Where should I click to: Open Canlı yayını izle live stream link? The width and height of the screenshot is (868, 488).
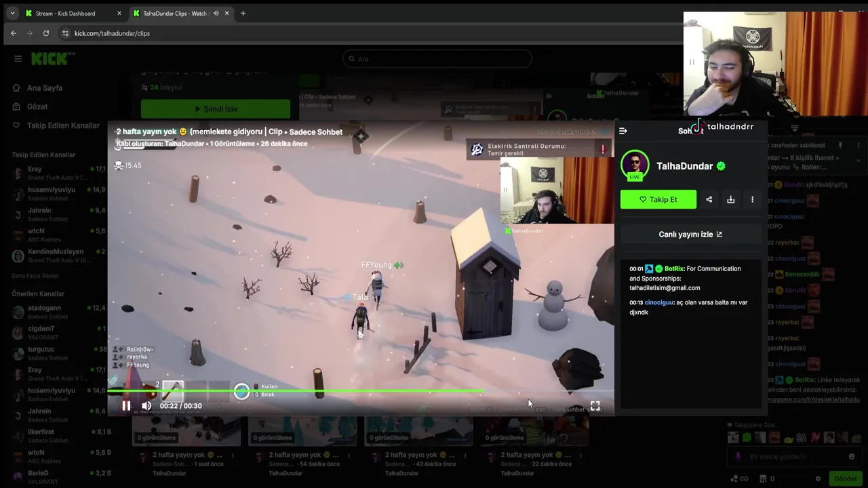click(x=690, y=235)
